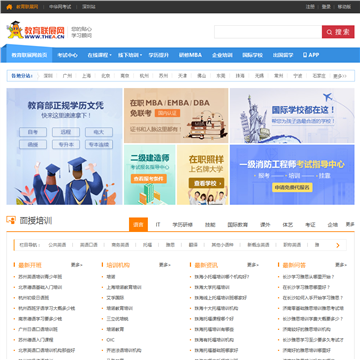Choose 天津 in city substation row
The width and height of the screenshot is (360, 360).
click(182, 76)
